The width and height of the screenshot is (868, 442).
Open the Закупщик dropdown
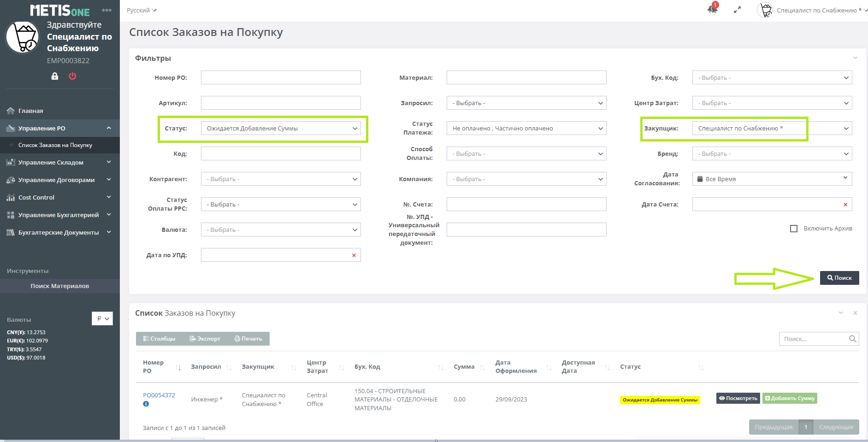click(772, 128)
